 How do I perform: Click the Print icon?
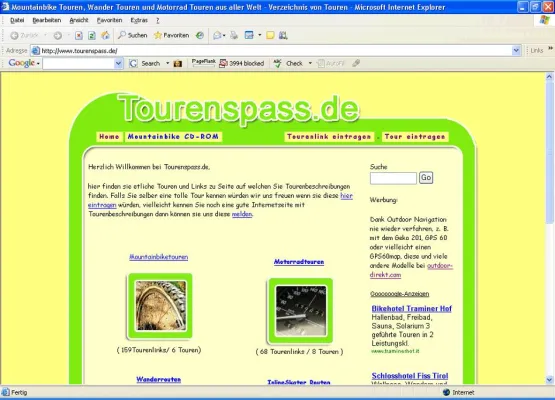point(234,35)
